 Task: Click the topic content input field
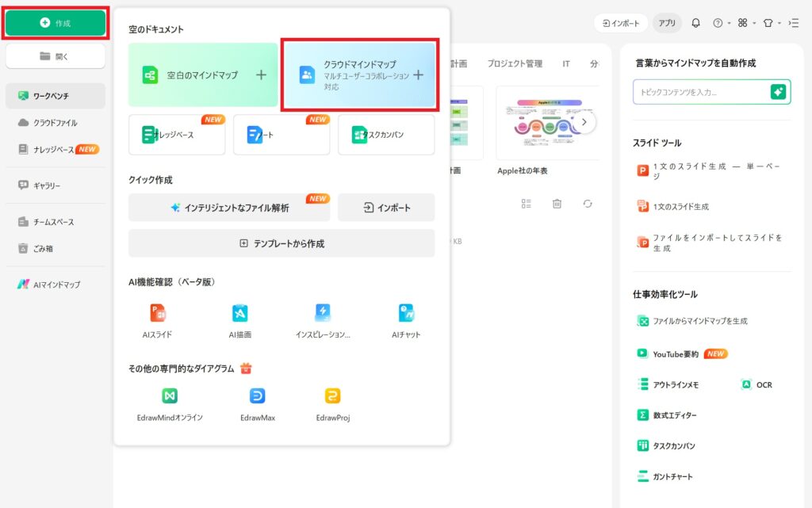[700, 92]
